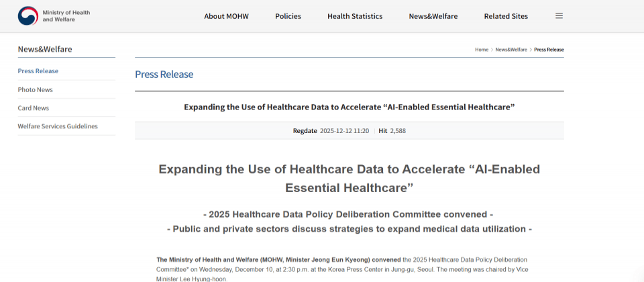Click the bold article title below Press Release

coord(349,107)
